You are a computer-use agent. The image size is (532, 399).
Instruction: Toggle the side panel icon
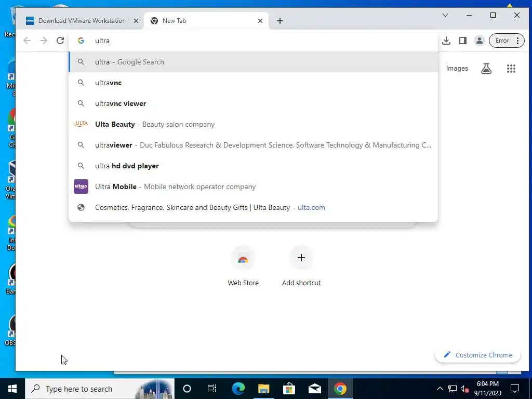pos(463,41)
